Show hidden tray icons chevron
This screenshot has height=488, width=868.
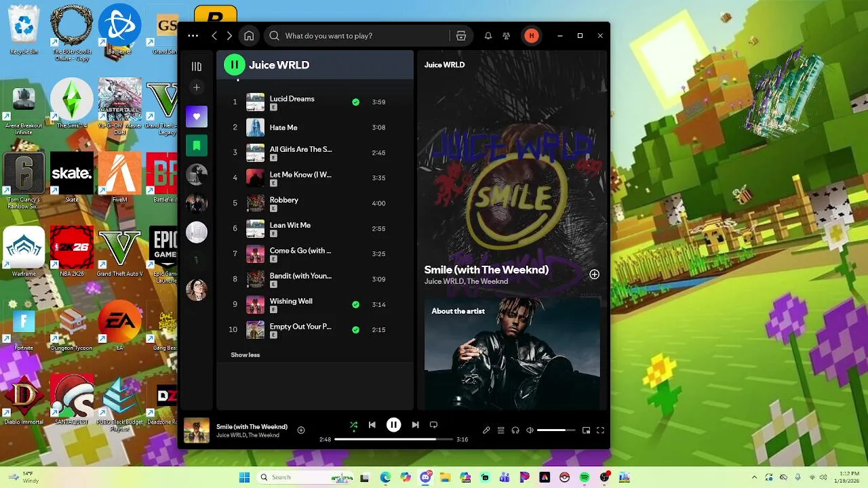coord(754,478)
